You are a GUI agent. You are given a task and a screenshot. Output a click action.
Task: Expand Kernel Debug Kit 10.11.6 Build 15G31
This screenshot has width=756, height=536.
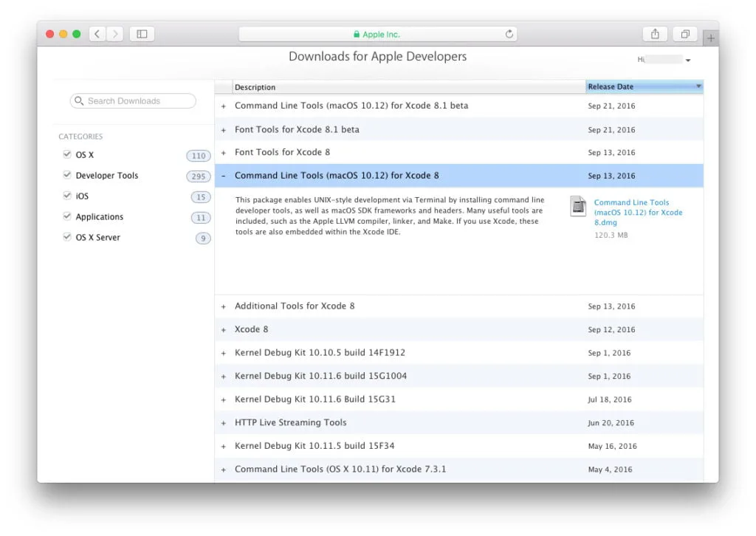click(x=223, y=400)
